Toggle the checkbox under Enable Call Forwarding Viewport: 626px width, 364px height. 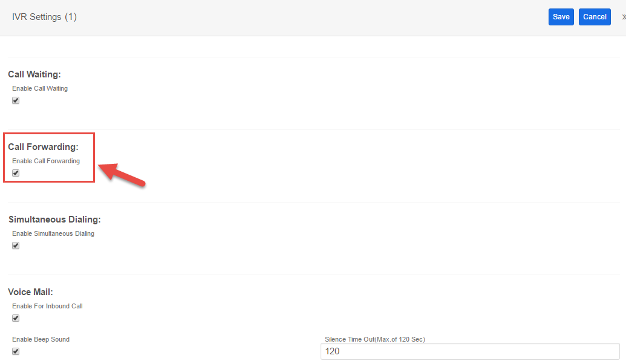[16, 173]
